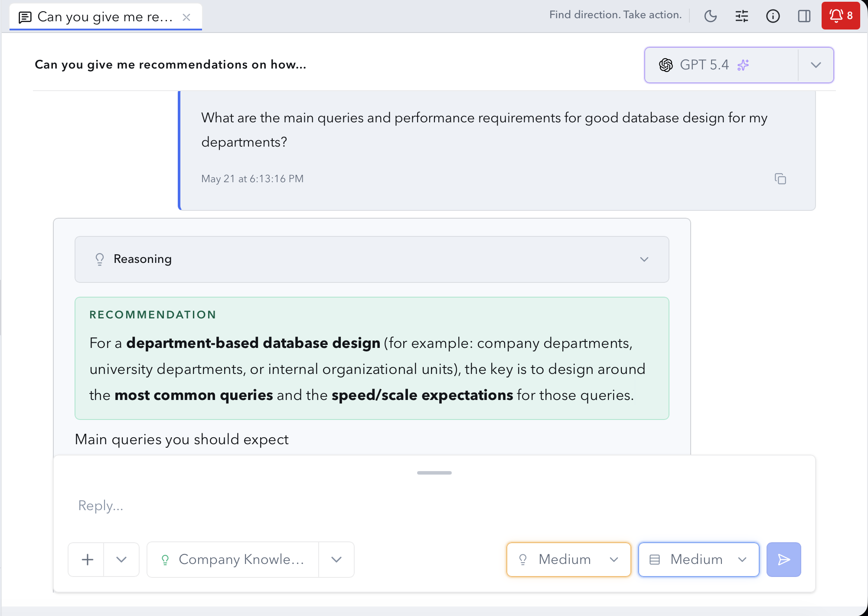Click the info circle icon
The image size is (868, 616).
pyautogui.click(x=773, y=16)
